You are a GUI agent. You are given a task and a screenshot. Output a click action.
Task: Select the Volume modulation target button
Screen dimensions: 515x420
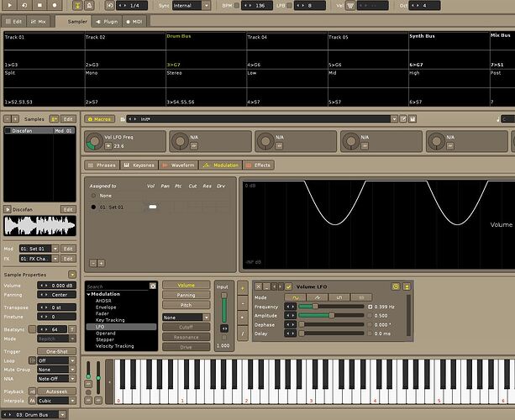click(x=186, y=285)
